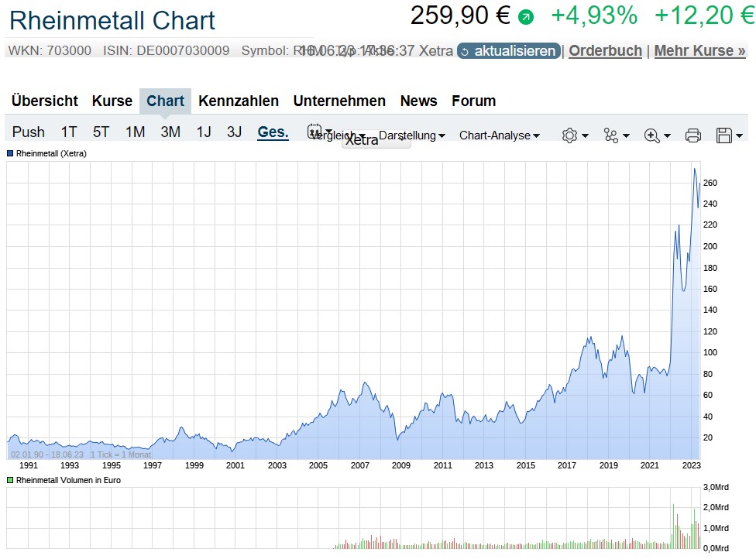Viewport: 756px width, 559px height.
Task: Follow the Mehr Kurse » link
Action: (x=699, y=50)
